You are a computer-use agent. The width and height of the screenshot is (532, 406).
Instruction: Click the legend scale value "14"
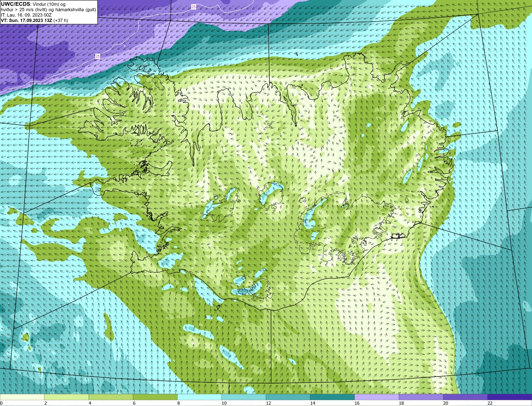313,403
